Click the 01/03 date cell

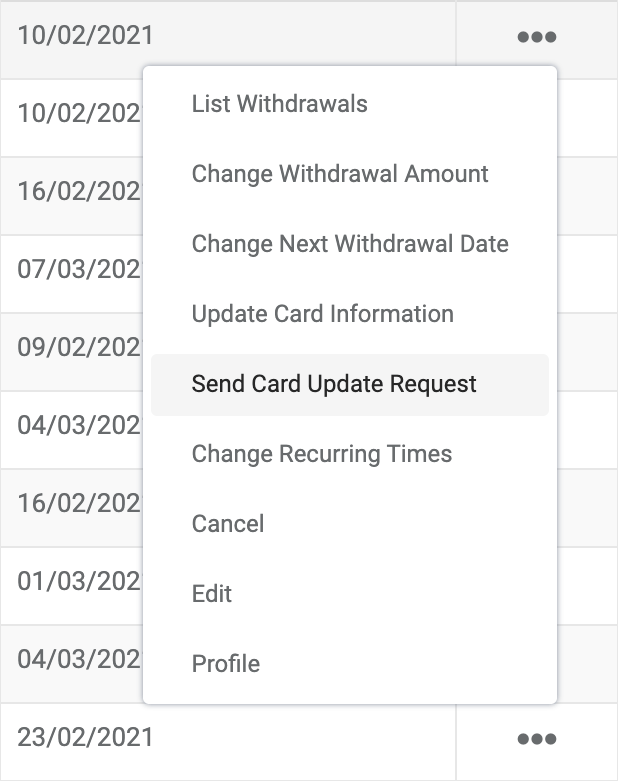point(80,581)
